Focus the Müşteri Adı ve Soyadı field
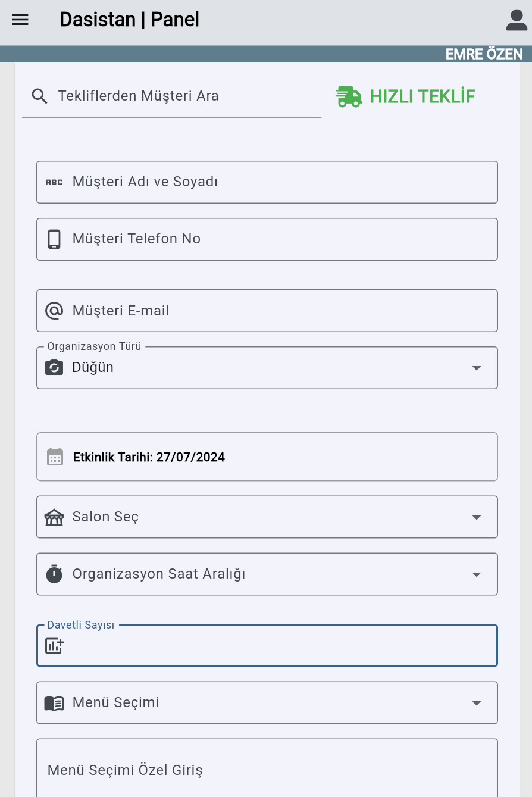 (267, 182)
